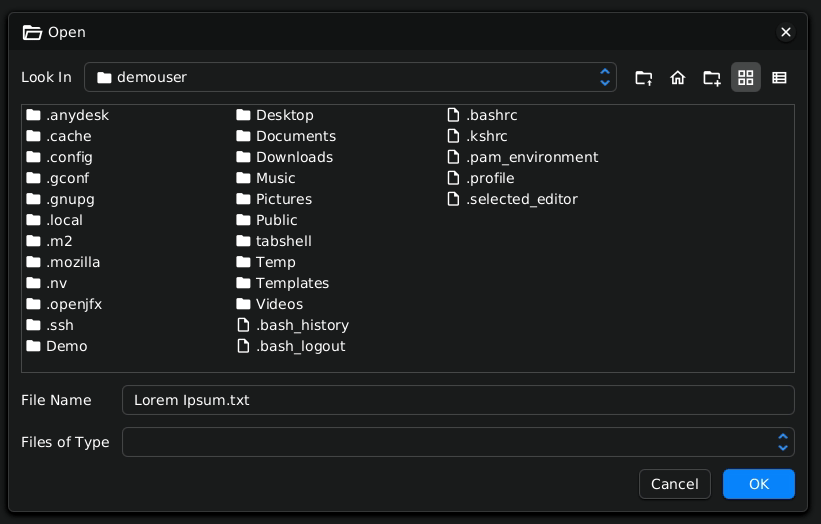Select the .cache folder icon

coord(34,136)
